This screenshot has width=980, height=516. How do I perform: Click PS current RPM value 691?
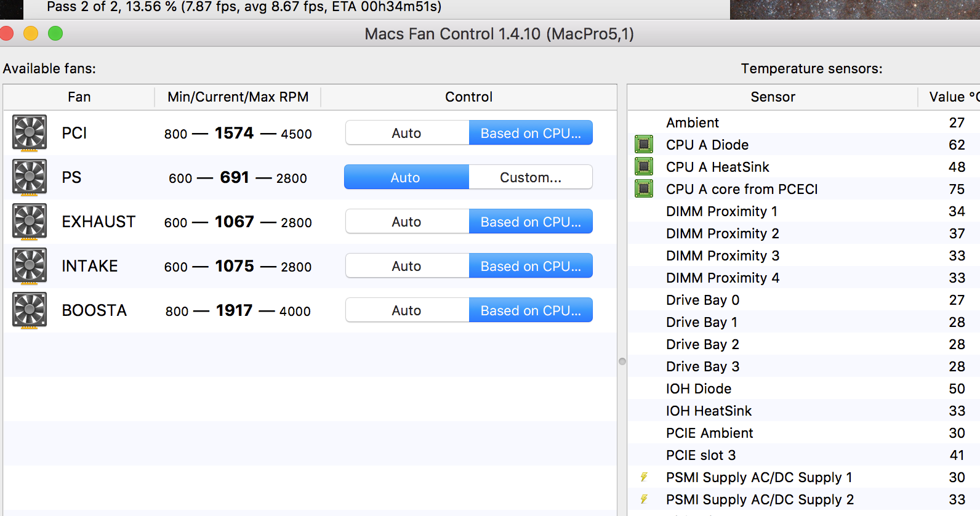tap(235, 177)
